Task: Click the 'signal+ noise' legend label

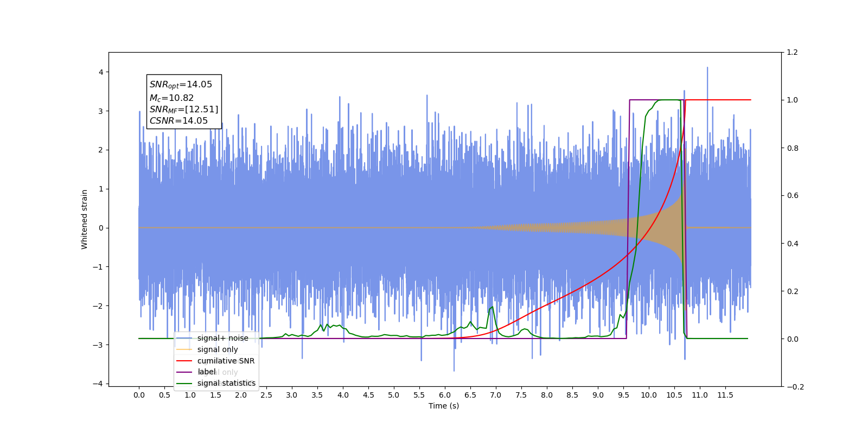Action: tap(222, 338)
